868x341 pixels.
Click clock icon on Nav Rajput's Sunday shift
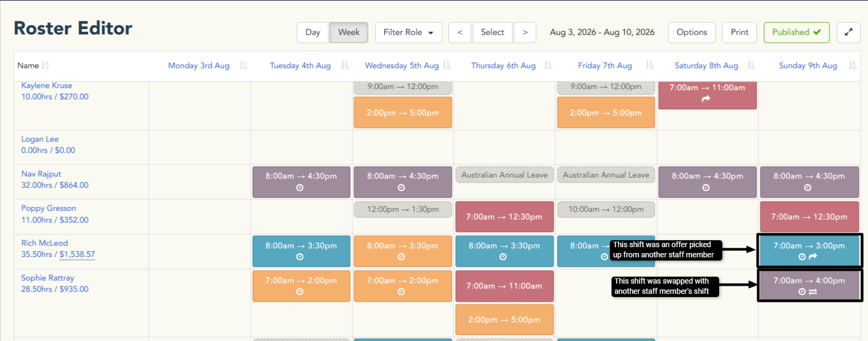pyautogui.click(x=807, y=188)
